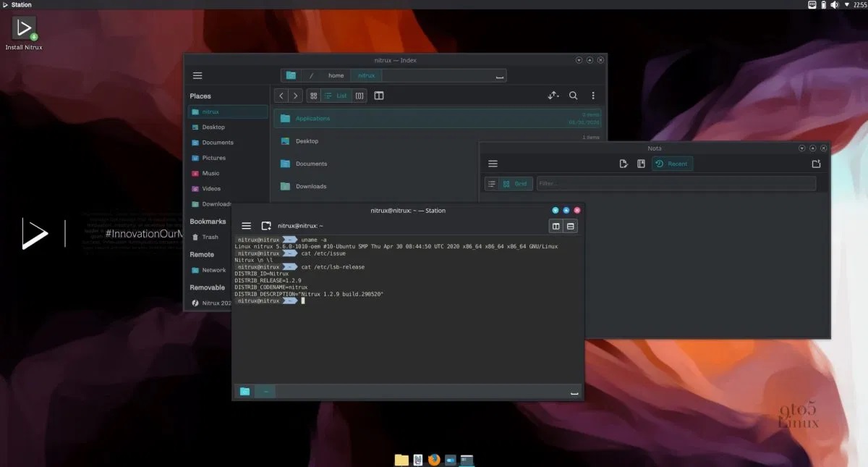
Task: Go back in Index file manager
Action: (x=281, y=96)
